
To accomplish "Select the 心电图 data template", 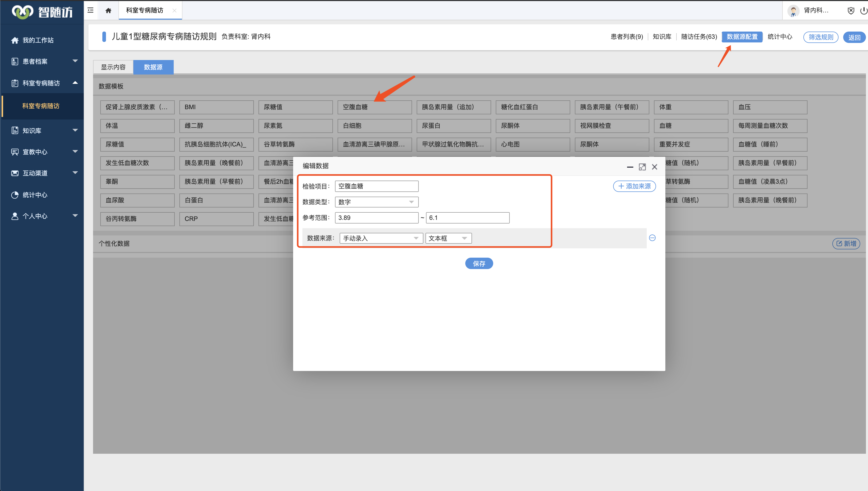I will tap(533, 144).
